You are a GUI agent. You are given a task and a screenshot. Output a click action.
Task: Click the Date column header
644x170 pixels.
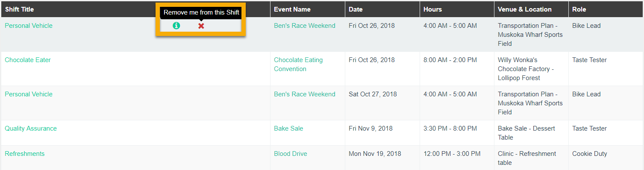pyautogui.click(x=356, y=9)
